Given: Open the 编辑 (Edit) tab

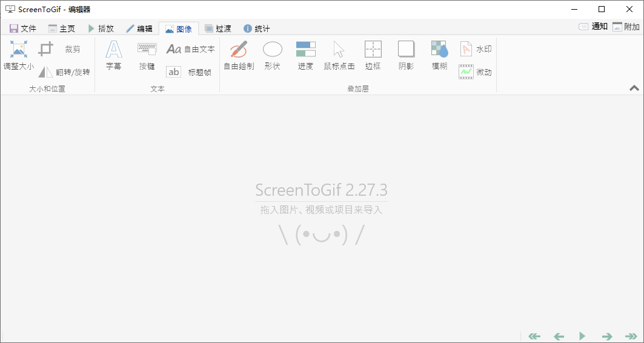Looking at the screenshot, I should click(139, 28).
